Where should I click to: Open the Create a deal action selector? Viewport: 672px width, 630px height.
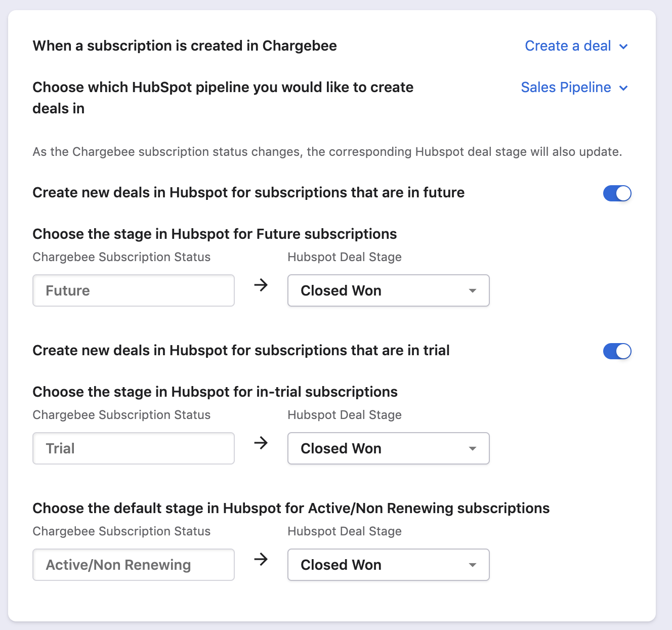tap(568, 46)
